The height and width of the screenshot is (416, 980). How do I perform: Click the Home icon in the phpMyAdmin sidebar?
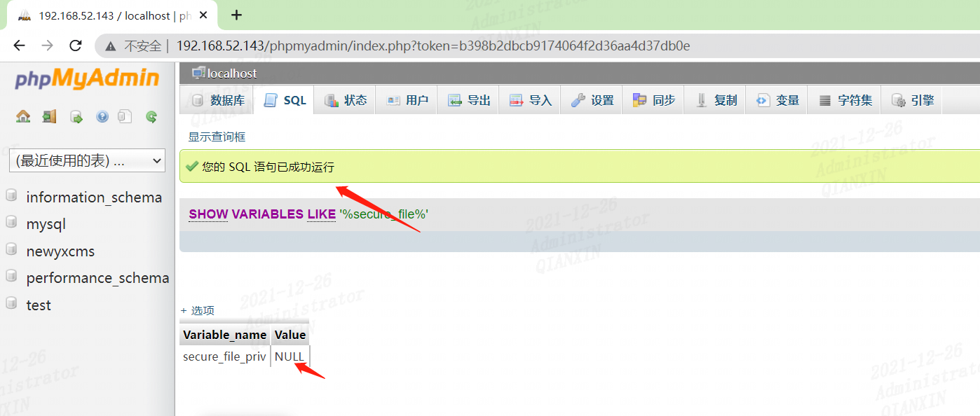point(23,117)
